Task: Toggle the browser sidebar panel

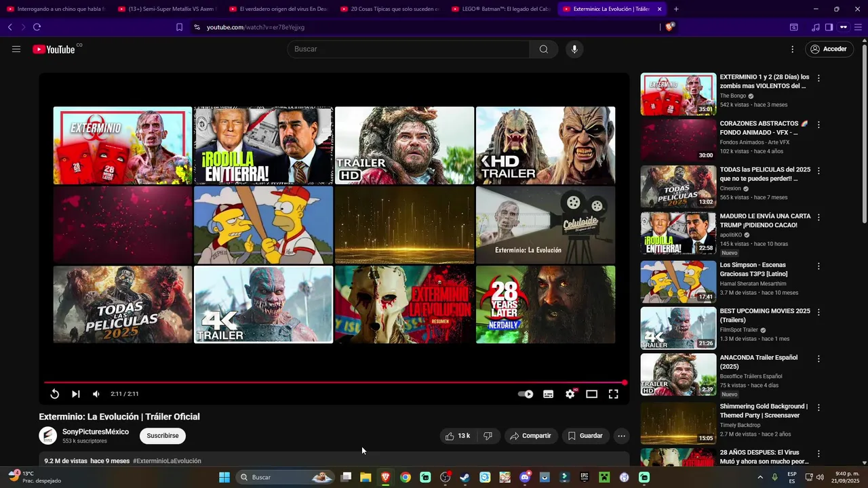Action: pos(829,27)
